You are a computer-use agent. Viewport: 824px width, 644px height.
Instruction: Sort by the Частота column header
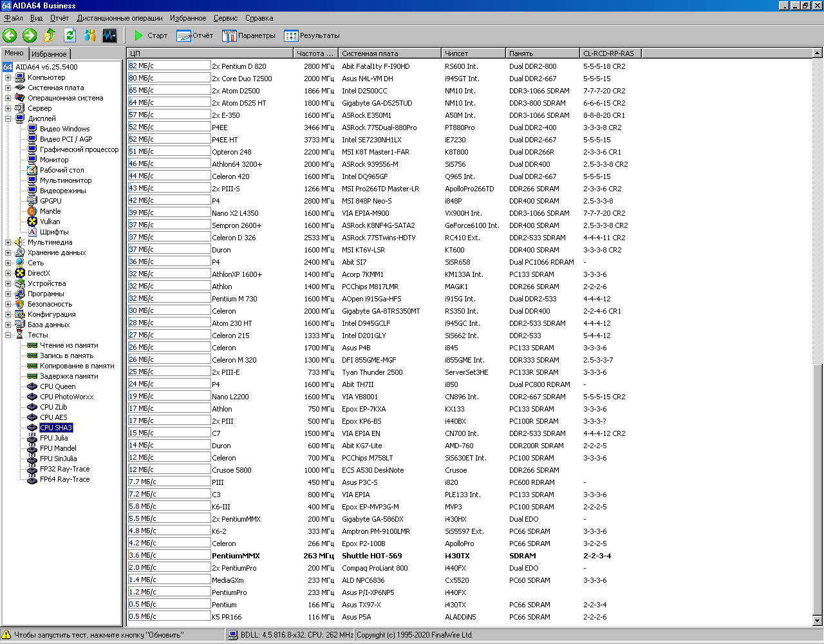click(x=316, y=53)
